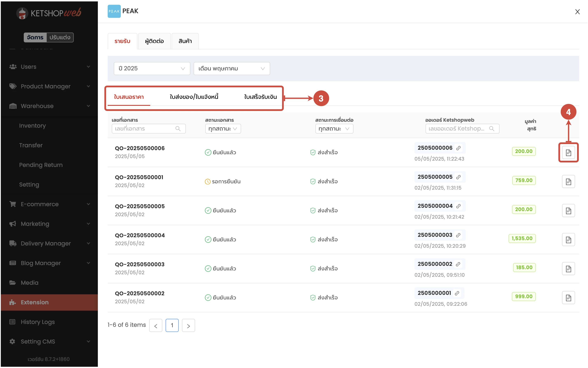The image size is (588, 368).
Task: Click search icon in document number field
Action: tap(178, 128)
